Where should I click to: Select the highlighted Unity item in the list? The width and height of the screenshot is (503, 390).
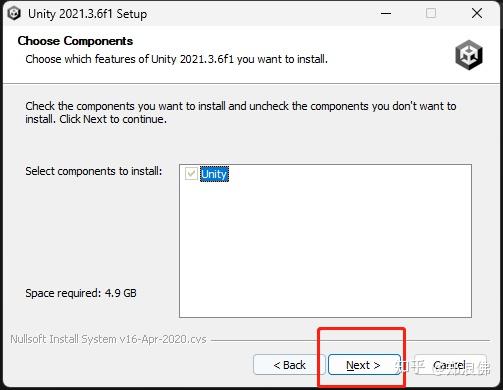coord(214,174)
